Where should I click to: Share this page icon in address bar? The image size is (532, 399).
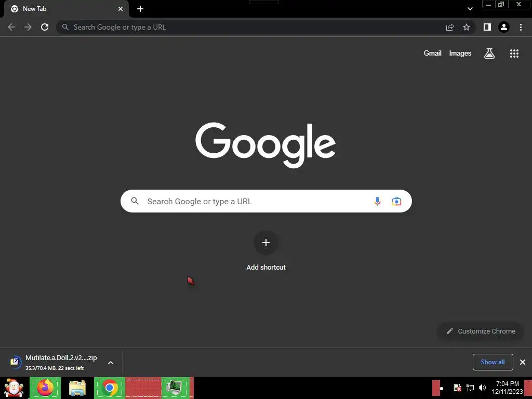click(450, 27)
